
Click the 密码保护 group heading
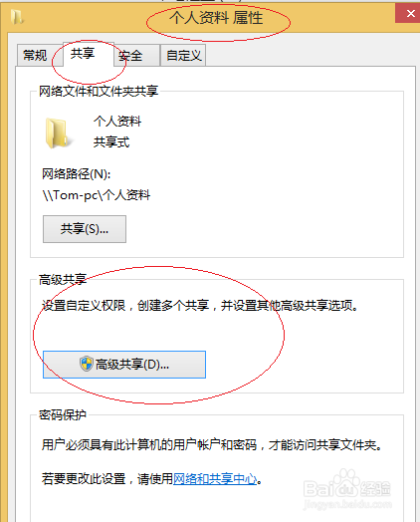[x=63, y=414]
